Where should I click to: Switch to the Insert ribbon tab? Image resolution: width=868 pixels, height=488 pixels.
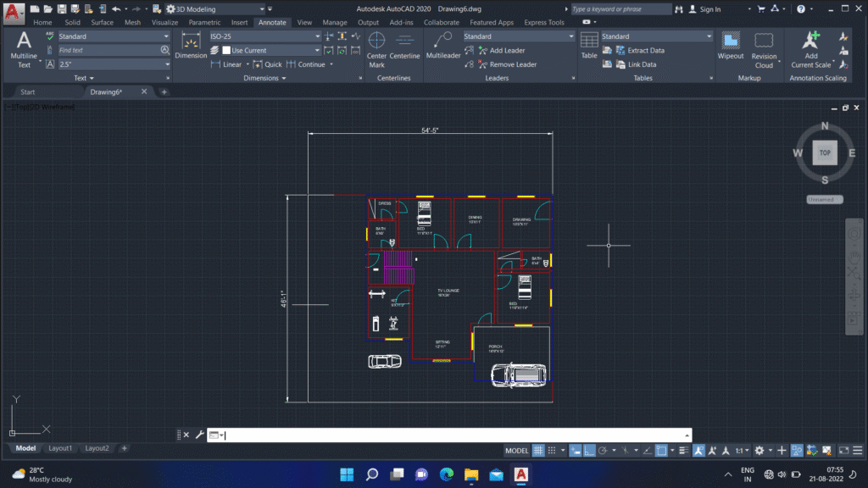click(x=239, y=23)
